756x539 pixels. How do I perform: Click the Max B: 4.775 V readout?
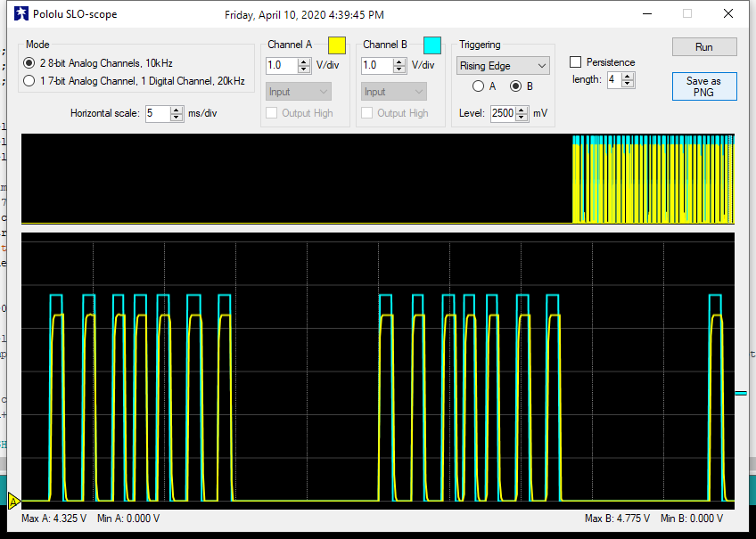[617, 519]
